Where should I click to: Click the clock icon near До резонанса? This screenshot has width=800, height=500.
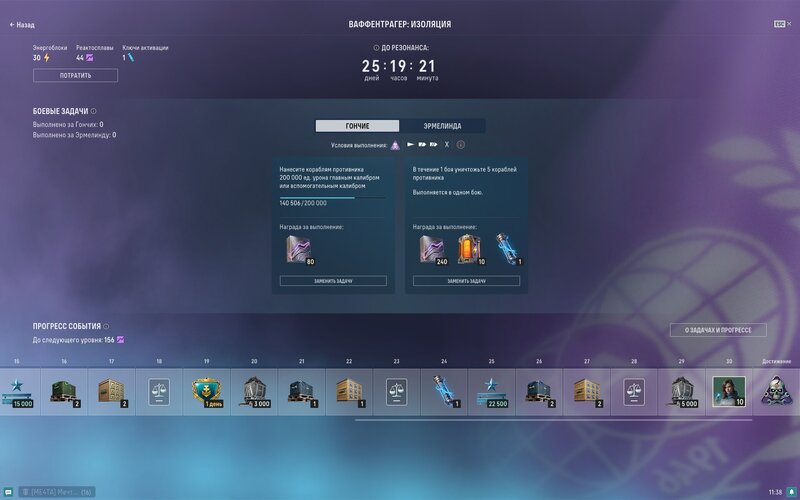(376, 47)
